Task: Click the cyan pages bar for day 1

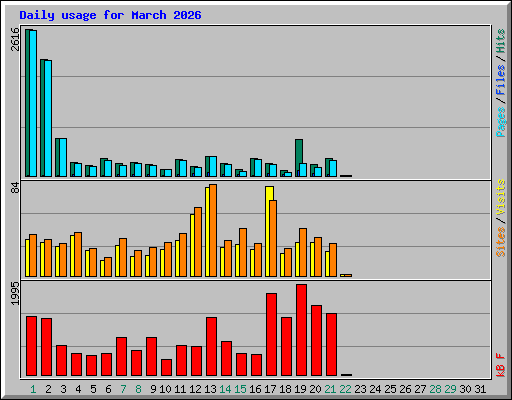Action: pyautogui.click(x=33, y=103)
